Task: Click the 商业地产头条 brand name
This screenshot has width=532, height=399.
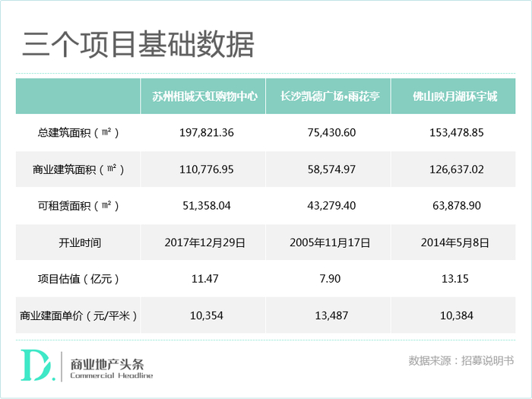Action: point(107,364)
